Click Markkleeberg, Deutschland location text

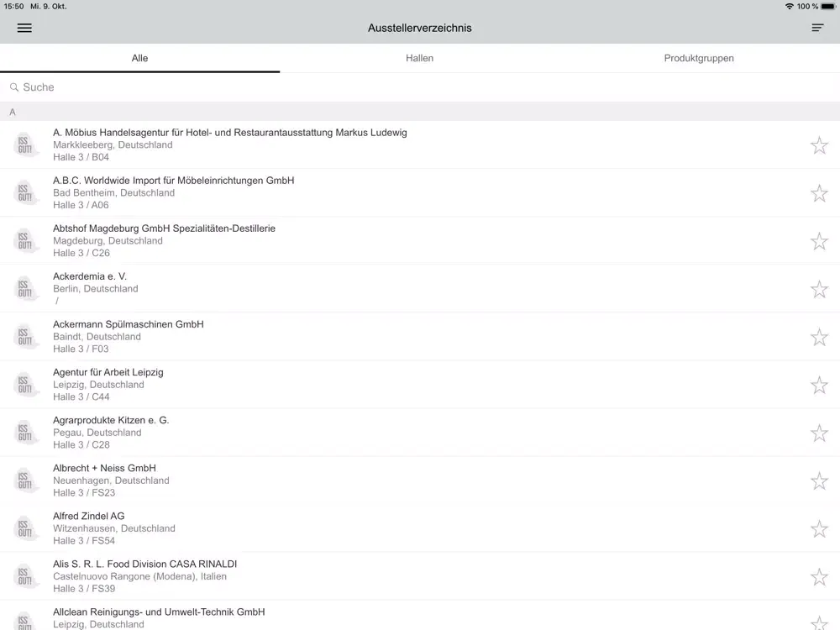[113, 144]
